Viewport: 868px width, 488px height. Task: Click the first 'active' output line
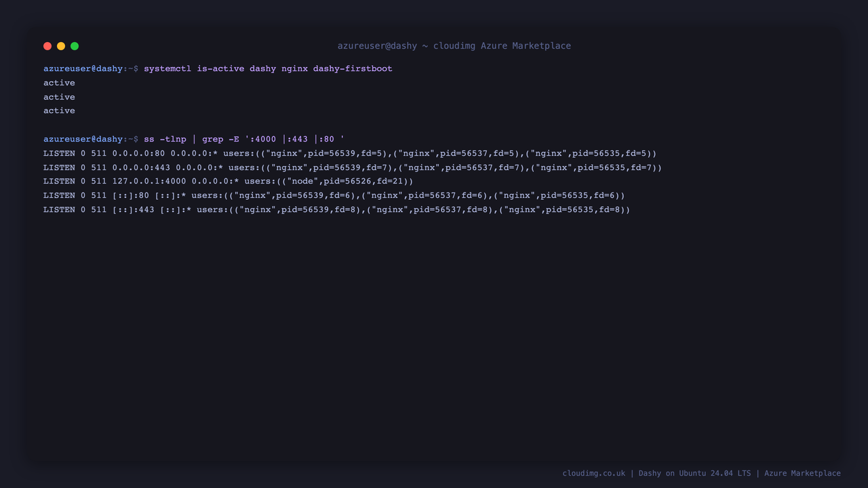(x=59, y=83)
